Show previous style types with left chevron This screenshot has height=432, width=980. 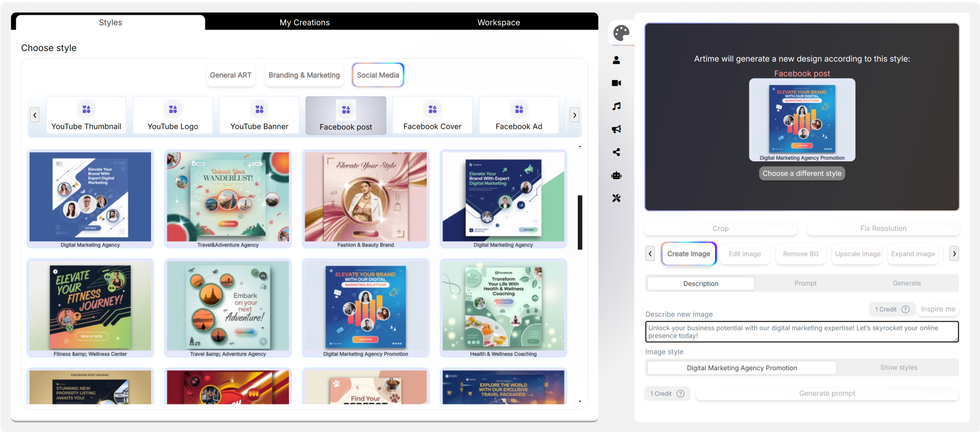[x=35, y=115]
